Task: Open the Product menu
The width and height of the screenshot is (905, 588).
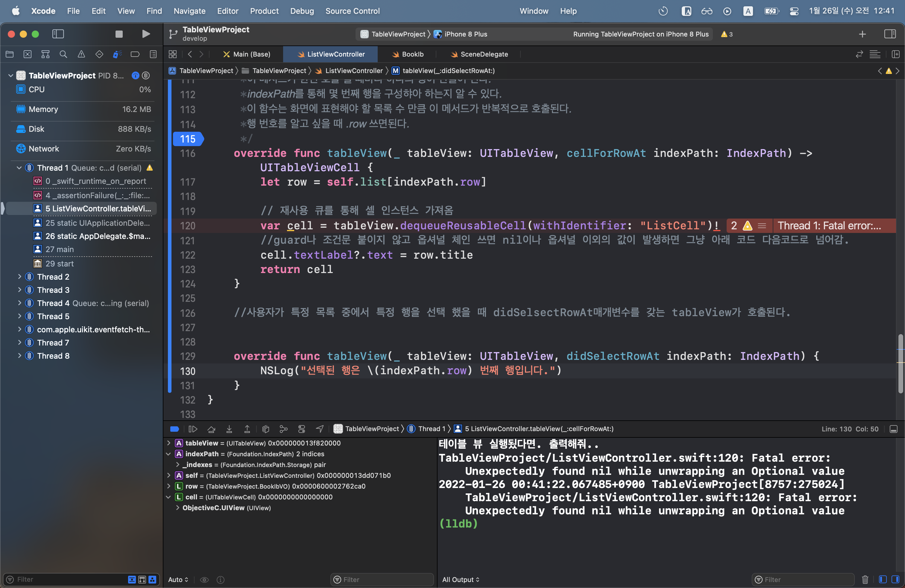Action: [x=264, y=11]
